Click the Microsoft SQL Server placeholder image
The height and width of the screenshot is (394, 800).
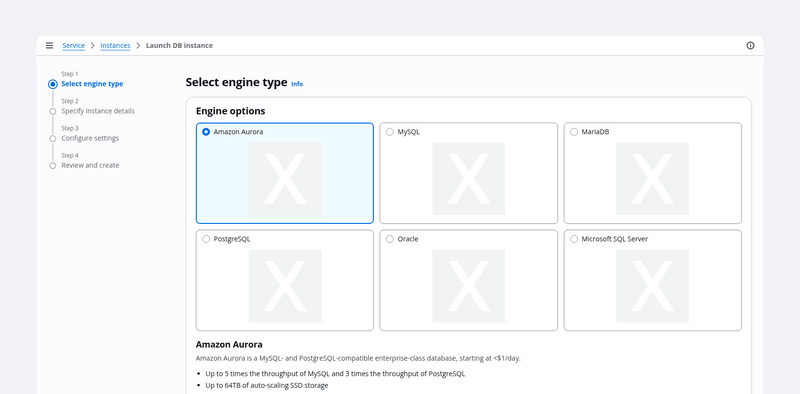(x=653, y=286)
